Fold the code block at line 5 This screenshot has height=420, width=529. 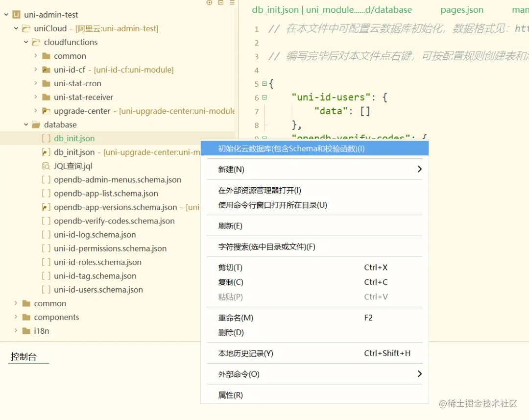[x=264, y=84]
